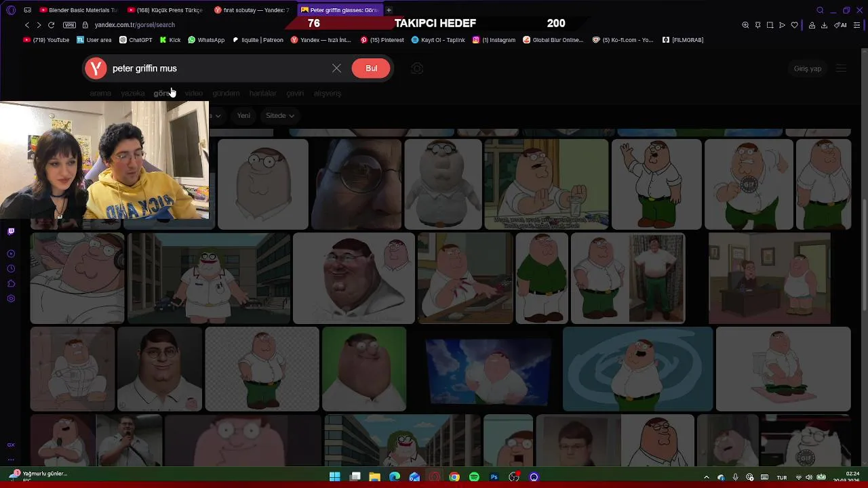
Task: Switch to the alışveriş tab
Action: (328, 94)
